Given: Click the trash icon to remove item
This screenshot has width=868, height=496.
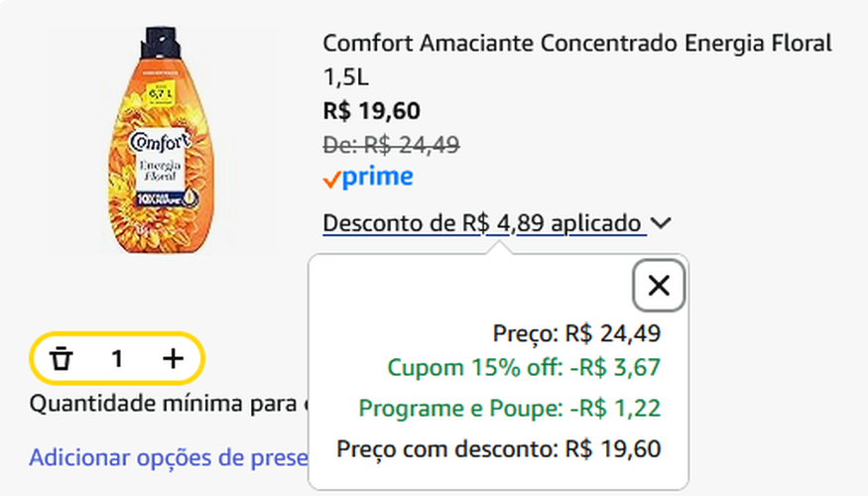Looking at the screenshot, I should [62, 358].
